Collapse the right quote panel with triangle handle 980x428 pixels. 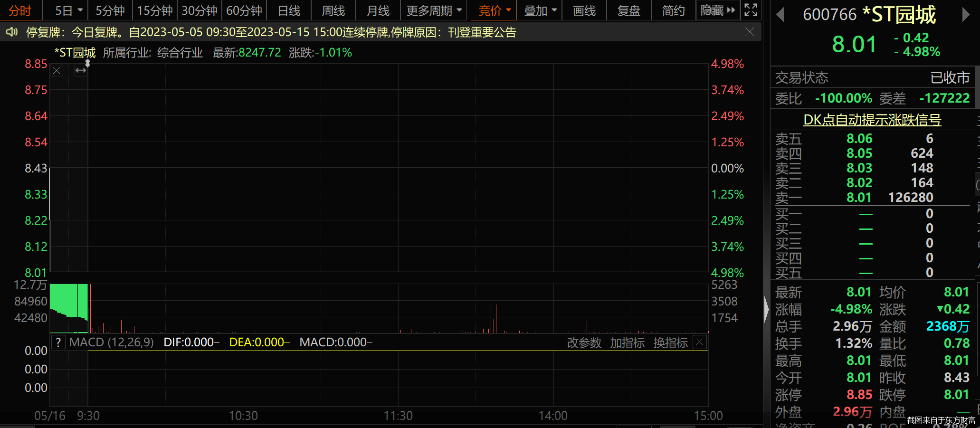[766, 310]
